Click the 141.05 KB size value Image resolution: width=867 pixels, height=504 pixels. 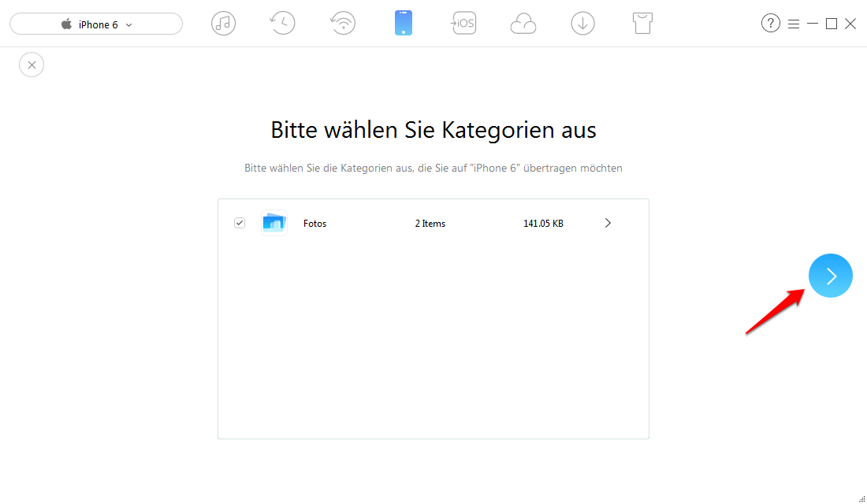click(544, 224)
